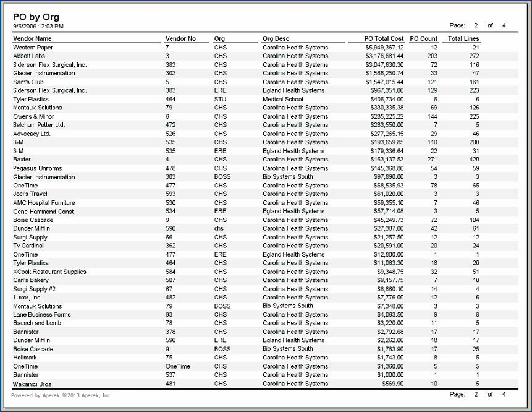Click the Pegasus Uniforms vendor name
The image size is (532, 412).
36,168
